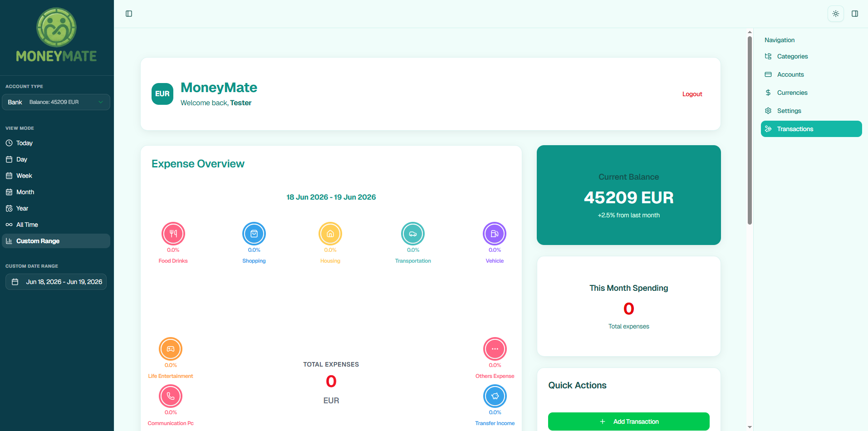Screen dimensions: 868x431
Task: Click the Housing category icon
Action: click(x=330, y=234)
